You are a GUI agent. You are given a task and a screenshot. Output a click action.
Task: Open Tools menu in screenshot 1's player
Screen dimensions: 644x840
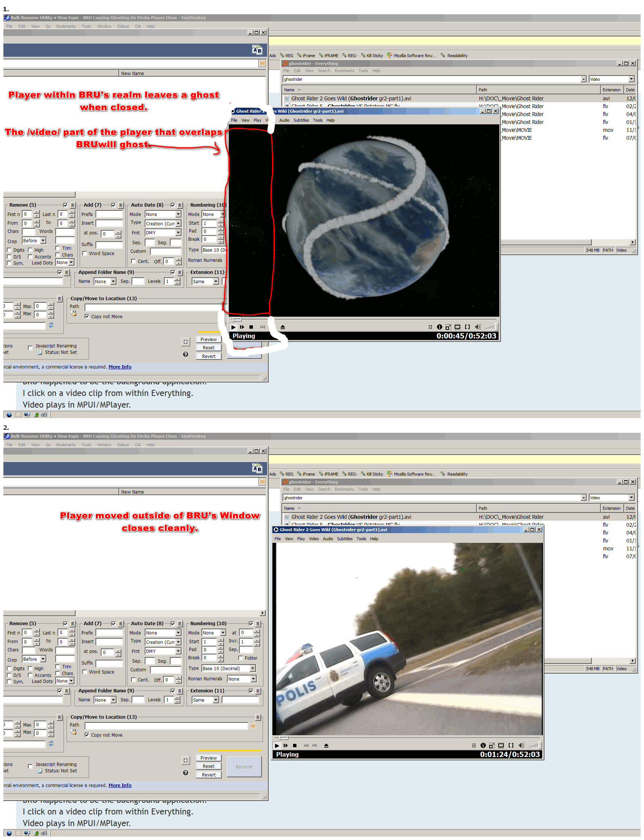[317, 120]
